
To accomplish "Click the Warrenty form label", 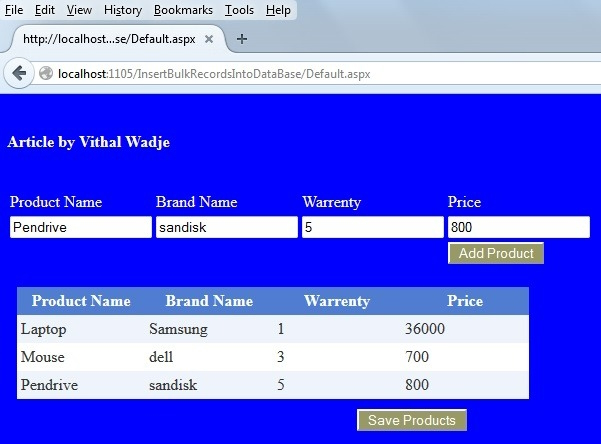I will pyautogui.click(x=332, y=202).
